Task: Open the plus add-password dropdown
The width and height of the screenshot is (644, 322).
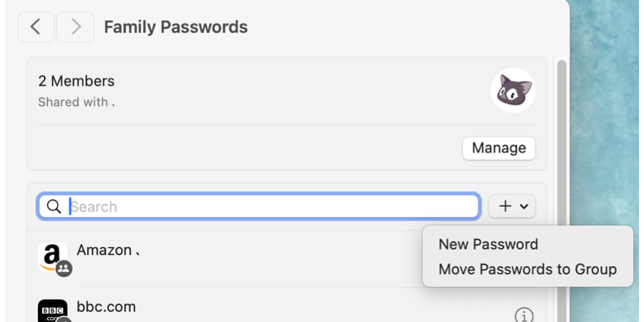Action: coord(512,207)
